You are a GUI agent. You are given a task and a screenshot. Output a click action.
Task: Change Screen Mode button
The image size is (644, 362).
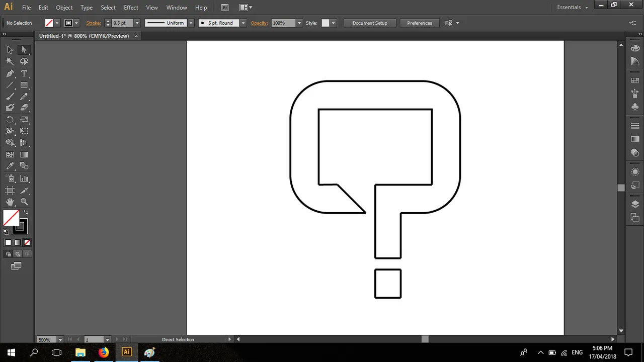pos(16,266)
